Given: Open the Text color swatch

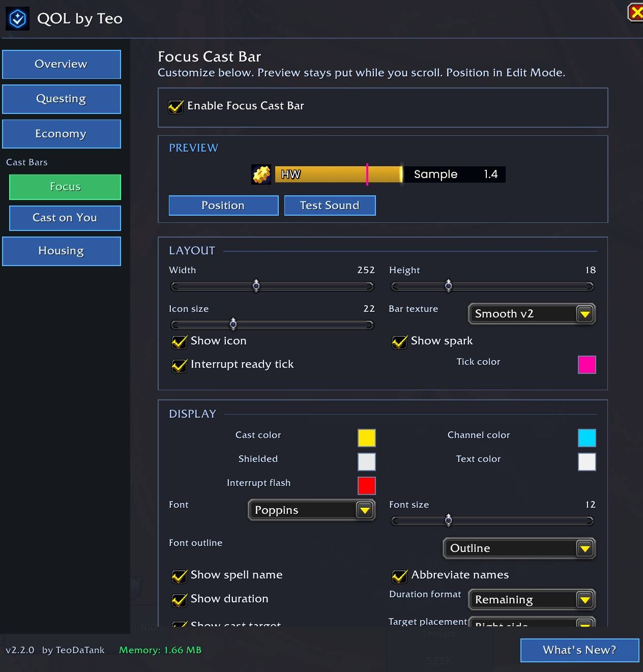Looking at the screenshot, I should 587,462.
